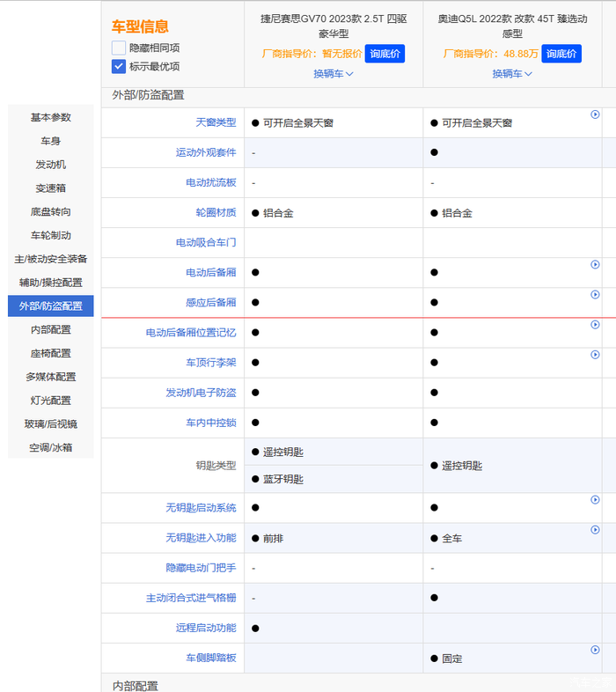Click 询底价 button for Genesis GV70

tap(385, 54)
